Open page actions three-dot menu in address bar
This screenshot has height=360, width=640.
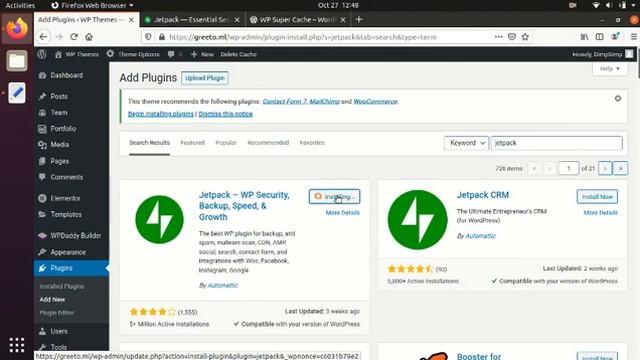498,37
